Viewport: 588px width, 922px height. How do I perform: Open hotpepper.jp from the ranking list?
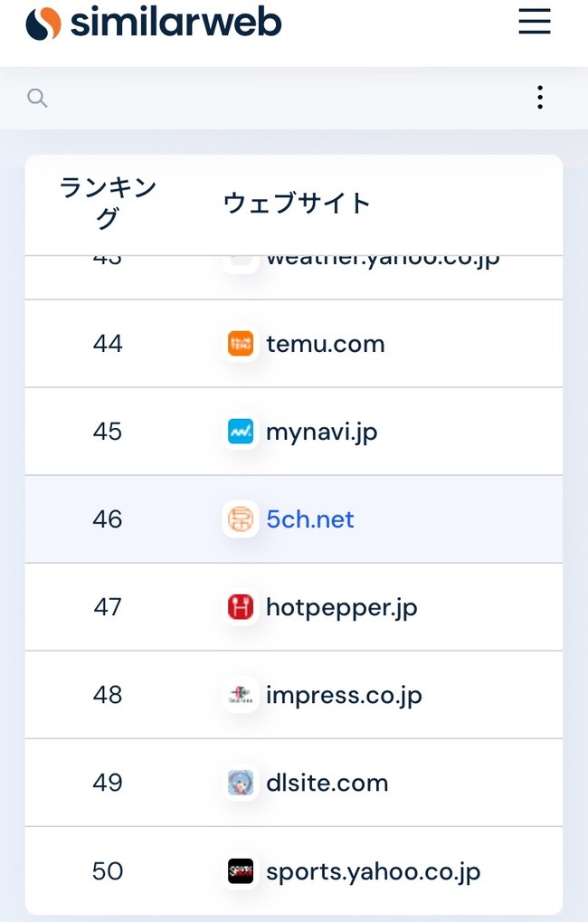click(x=342, y=608)
